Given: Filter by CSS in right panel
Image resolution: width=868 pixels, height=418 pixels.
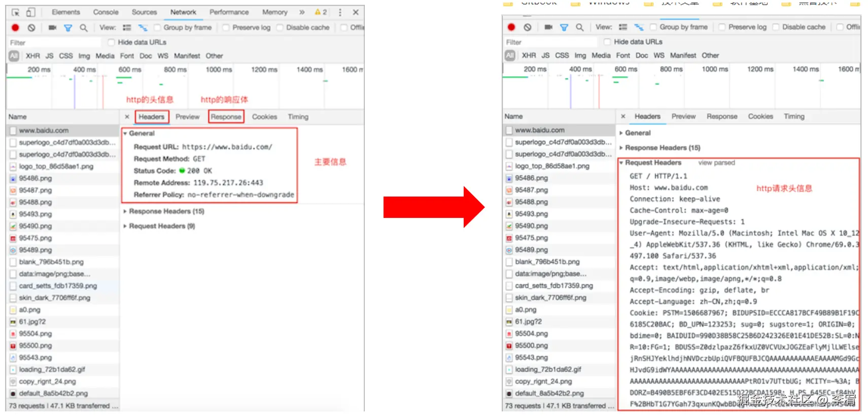Looking at the screenshot, I should click(x=562, y=55).
